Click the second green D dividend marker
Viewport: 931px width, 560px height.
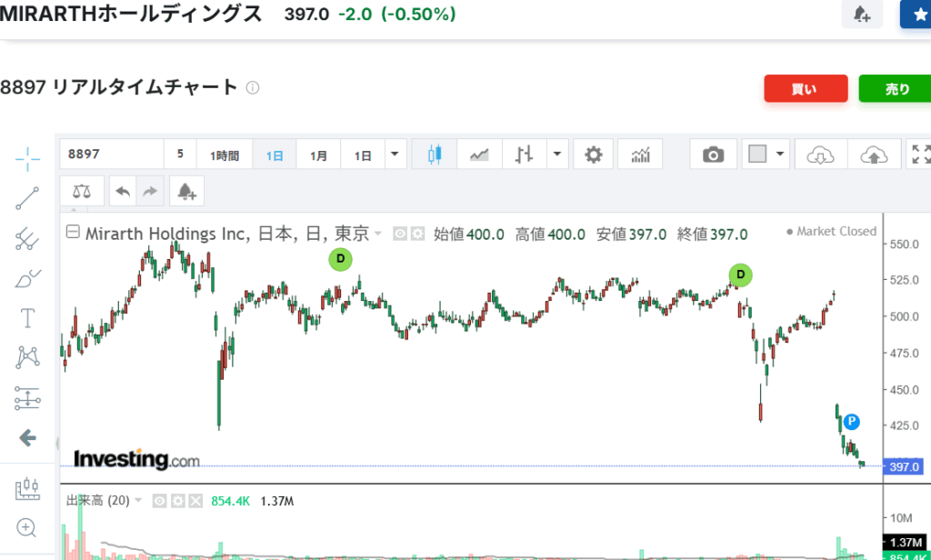740,275
